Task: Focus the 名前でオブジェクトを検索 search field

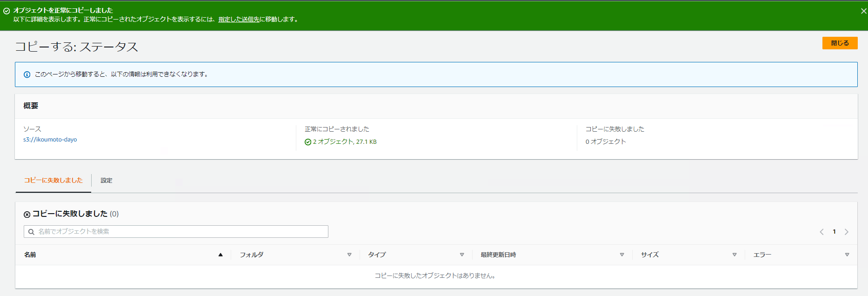Action: coord(181,232)
